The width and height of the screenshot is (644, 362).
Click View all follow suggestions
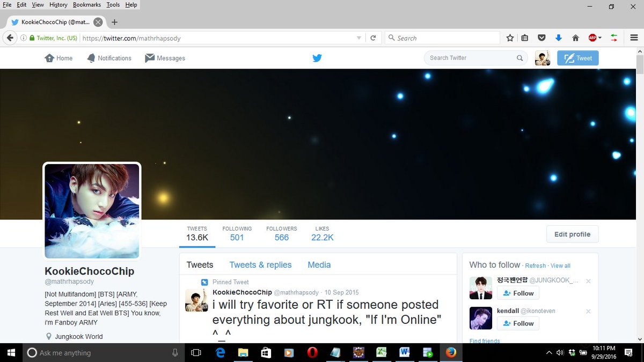click(x=560, y=265)
